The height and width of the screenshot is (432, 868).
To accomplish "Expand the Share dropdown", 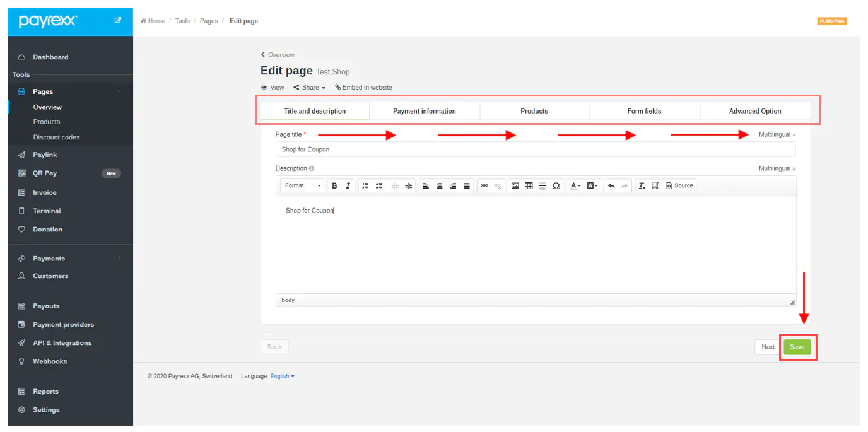I will (310, 87).
